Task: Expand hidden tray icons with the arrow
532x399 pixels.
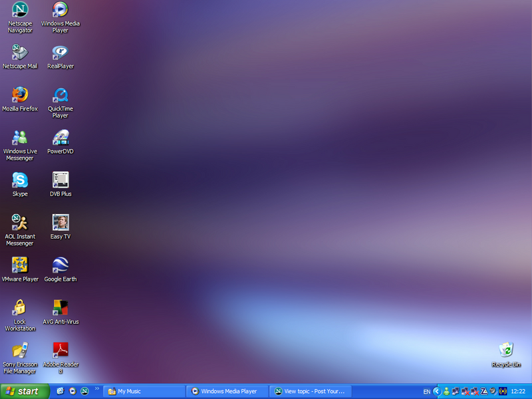Action: pos(437,392)
